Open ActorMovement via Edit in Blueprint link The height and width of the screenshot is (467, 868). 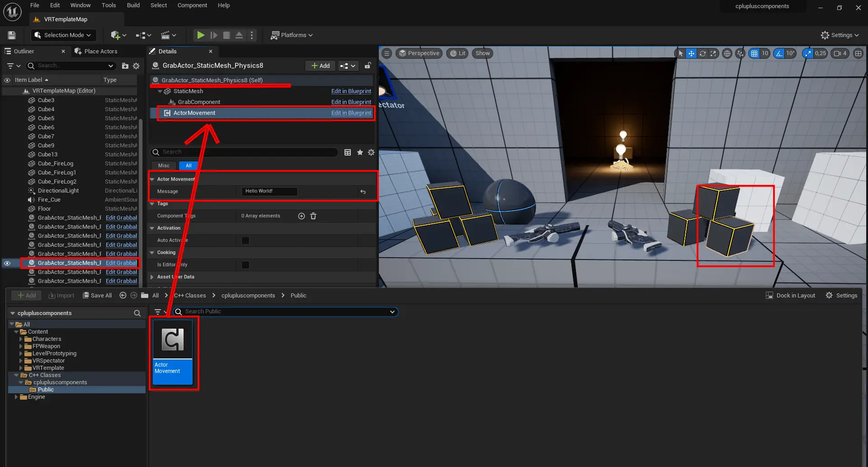click(x=351, y=113)
